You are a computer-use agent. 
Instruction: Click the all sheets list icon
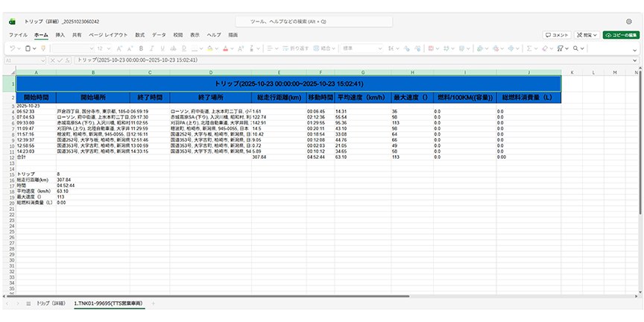(28, 303)
